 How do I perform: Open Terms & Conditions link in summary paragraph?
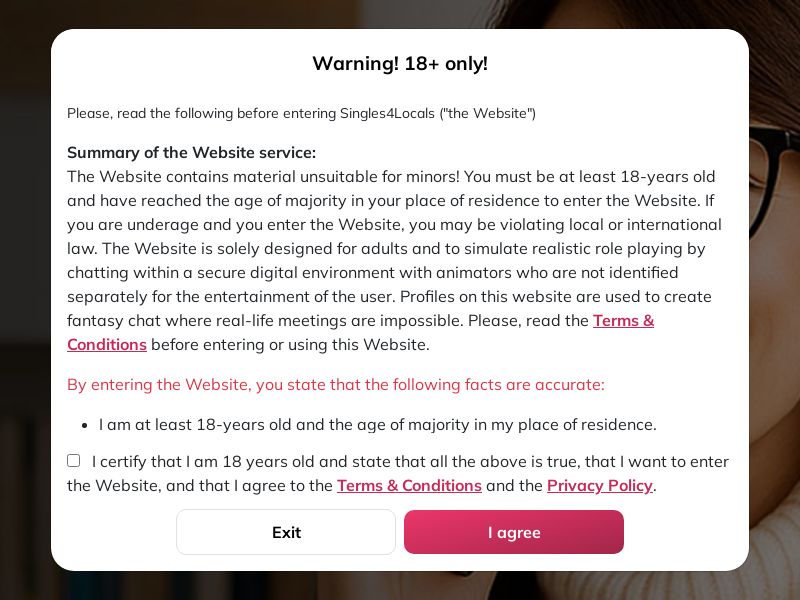[x=623, y=321]
